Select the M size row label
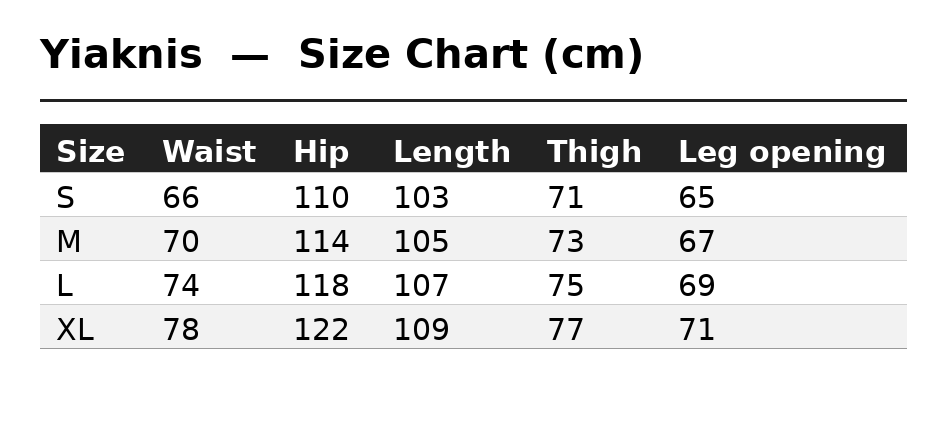 [x=68, y=242]
